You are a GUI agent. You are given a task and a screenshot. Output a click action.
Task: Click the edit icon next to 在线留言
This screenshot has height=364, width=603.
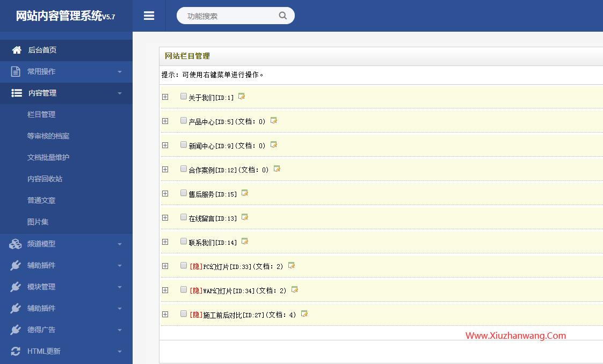tap(245, 217)
